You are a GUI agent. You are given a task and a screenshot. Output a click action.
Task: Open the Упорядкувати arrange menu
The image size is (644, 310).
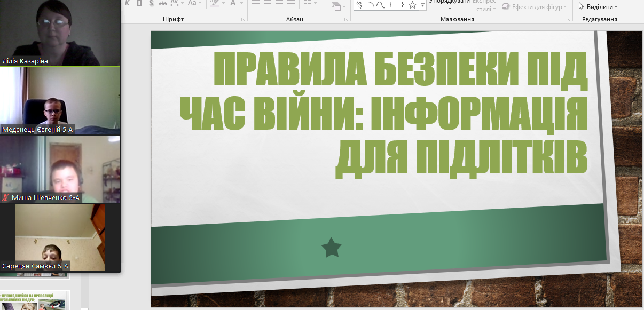point(449,4)
